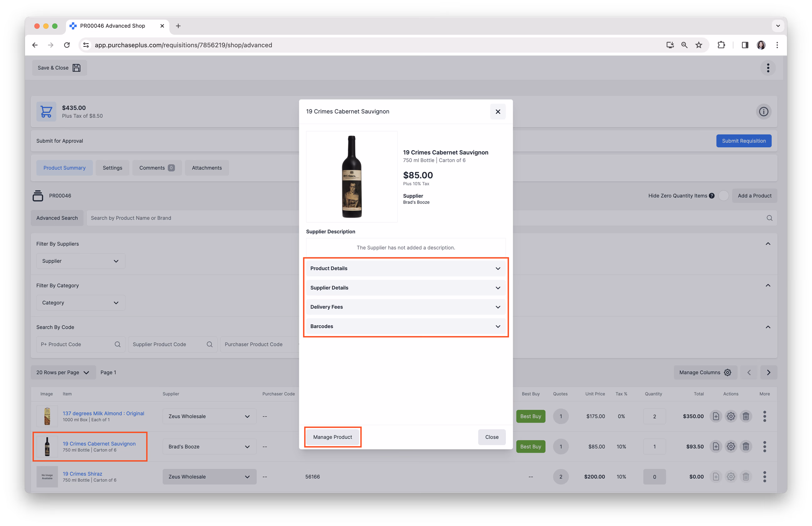Open the Chrome extensions puzzle icon
Image resolution: width=812 pixels, height=526 pixels.
click(x=721, y=45)
